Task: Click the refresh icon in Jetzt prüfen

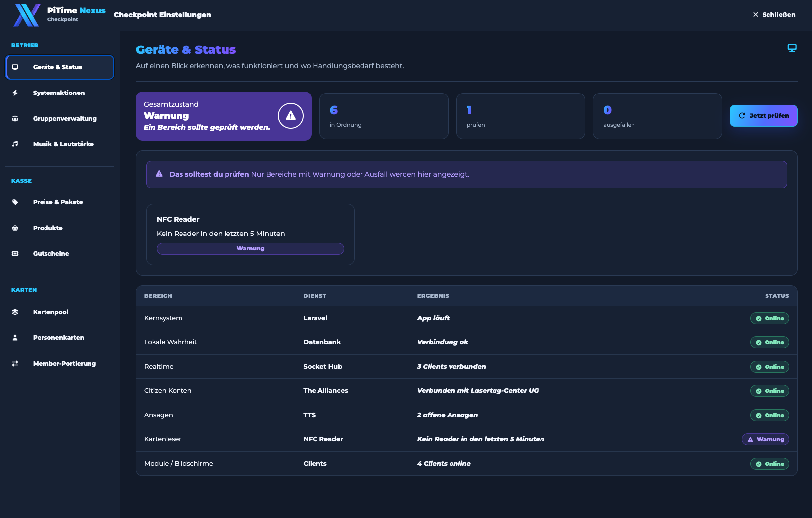Action: click(x=742, y=116)
